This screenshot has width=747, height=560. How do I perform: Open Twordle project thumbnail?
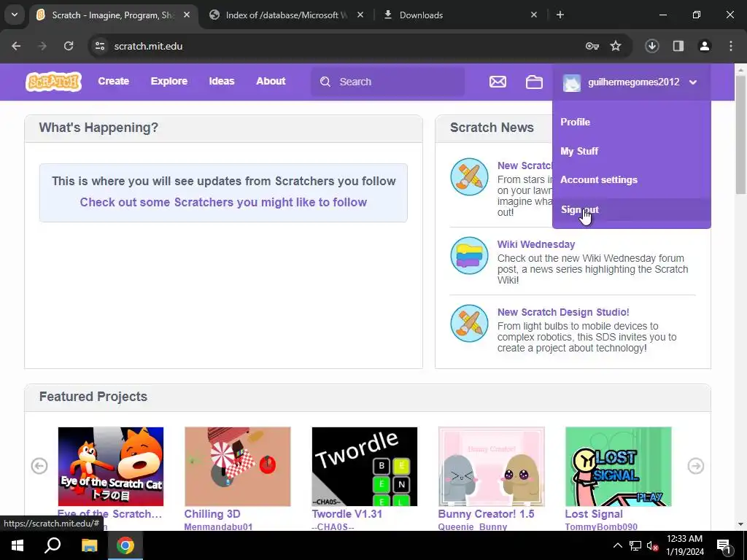coord(365,467)
